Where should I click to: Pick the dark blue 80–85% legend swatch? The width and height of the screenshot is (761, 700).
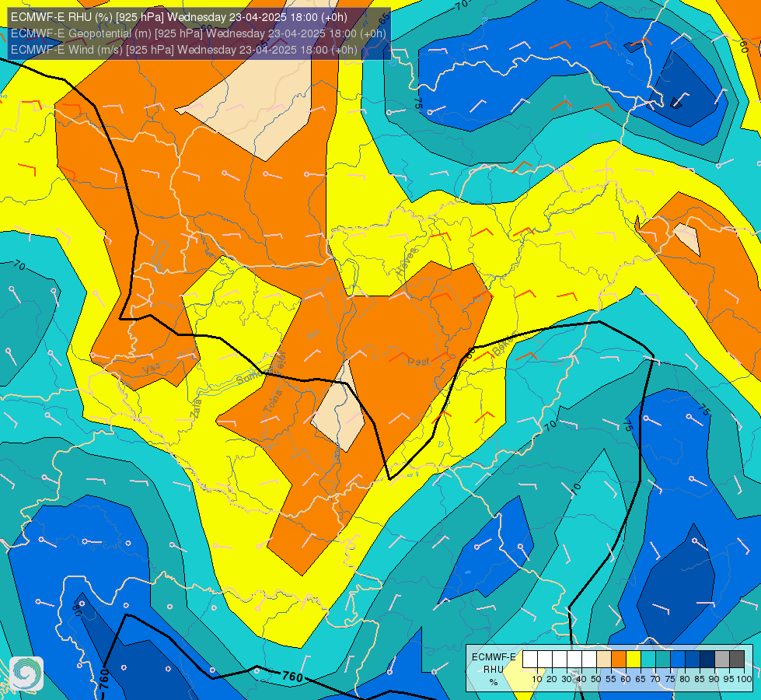click(693, 660)
